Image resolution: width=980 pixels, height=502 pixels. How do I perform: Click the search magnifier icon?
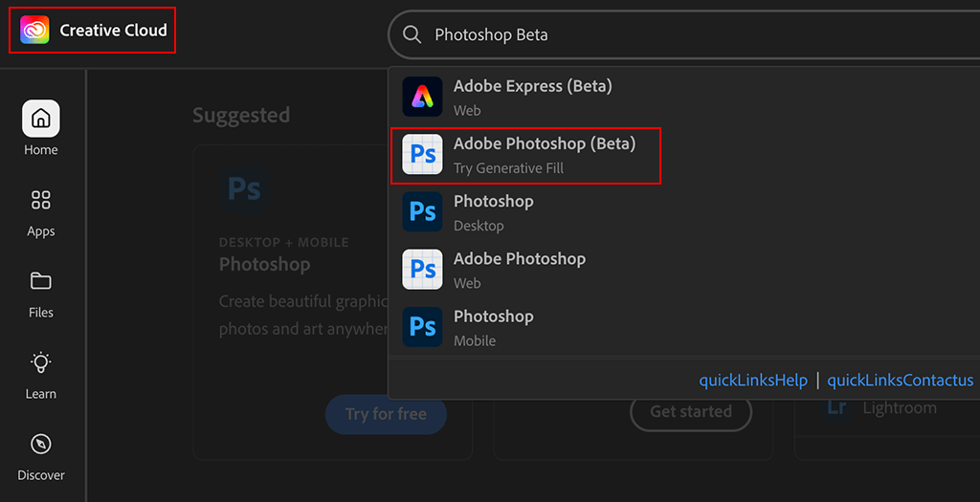[x=412, y=34]
